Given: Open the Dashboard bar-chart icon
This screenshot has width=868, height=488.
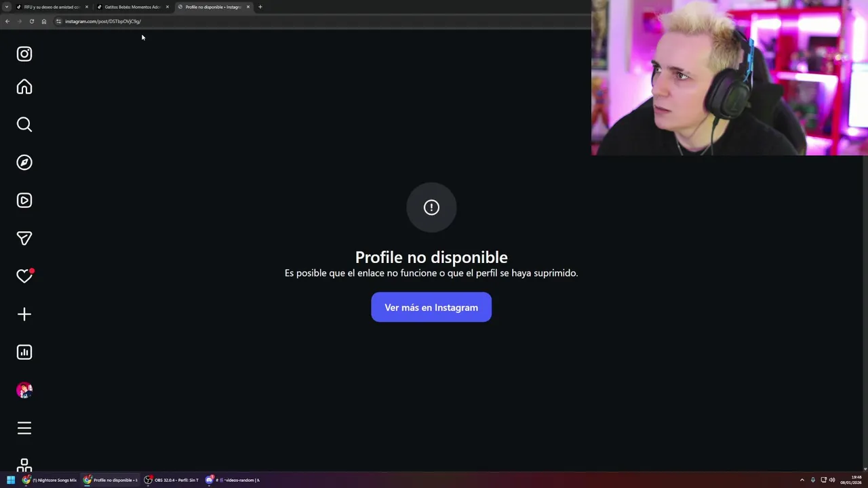Looking at the screenshot, I should click(24, 352).
